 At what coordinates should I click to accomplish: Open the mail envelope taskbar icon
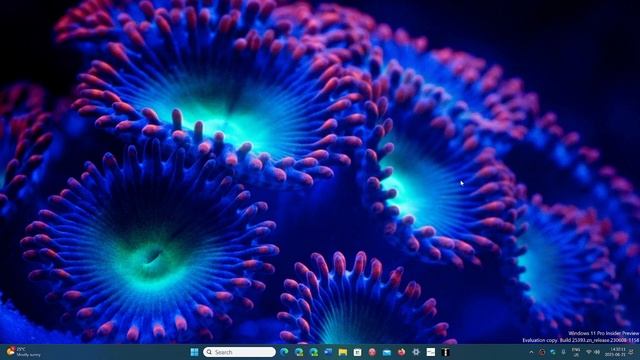387,352
